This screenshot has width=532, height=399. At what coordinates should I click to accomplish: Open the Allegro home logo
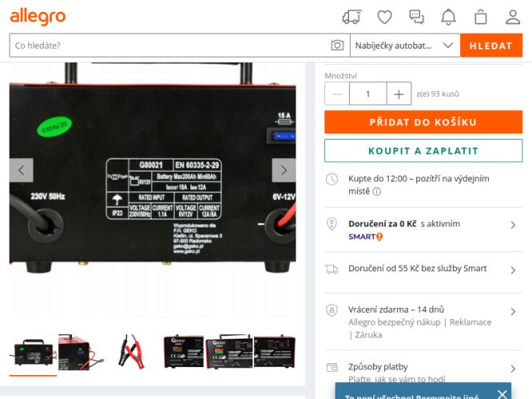pyautogui.click(x=38, y=17)
